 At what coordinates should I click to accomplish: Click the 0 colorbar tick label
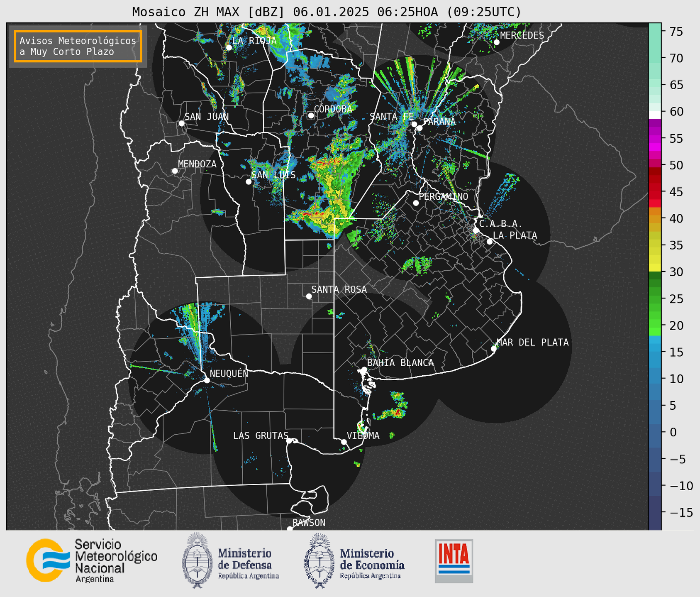pyautogui.click(x=673, y=432)
